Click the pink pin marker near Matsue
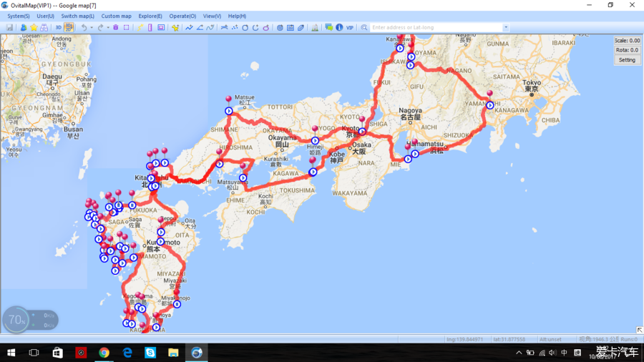 [x=228, y=99]
